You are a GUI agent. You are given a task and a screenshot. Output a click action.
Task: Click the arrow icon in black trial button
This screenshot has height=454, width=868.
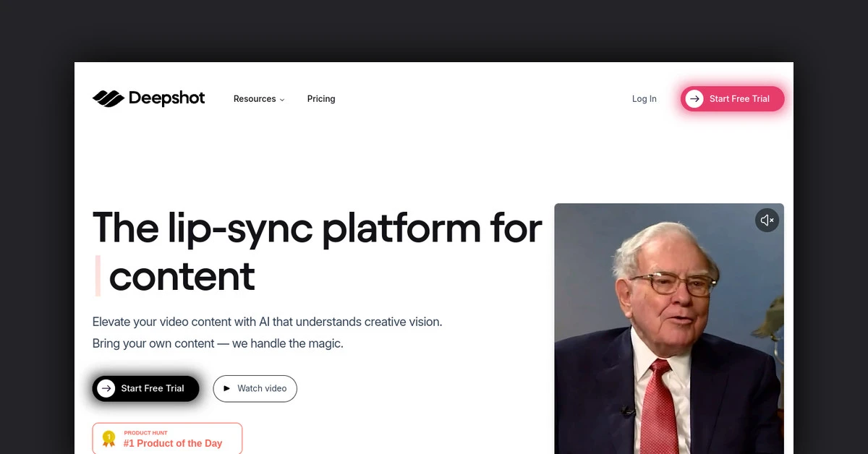click(106, 388)
